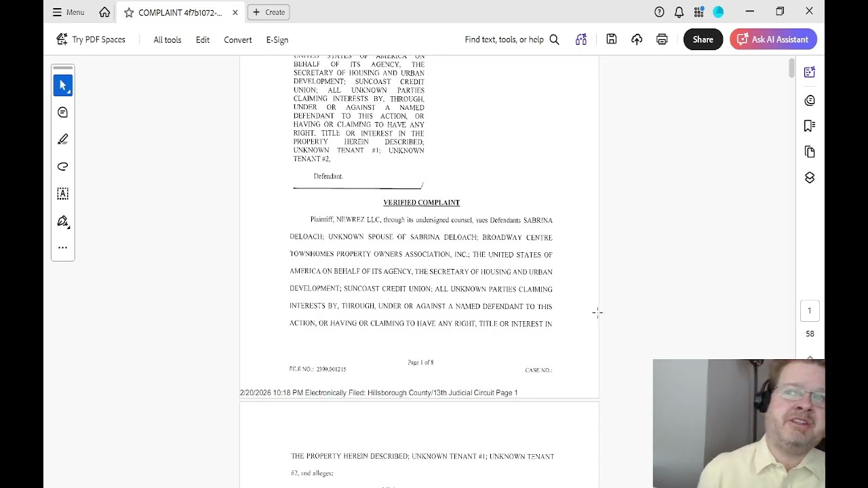The width and height of the screenshot is (868, 488).
Task: Select the fill and sign pen tool
Action: point(63,222)
